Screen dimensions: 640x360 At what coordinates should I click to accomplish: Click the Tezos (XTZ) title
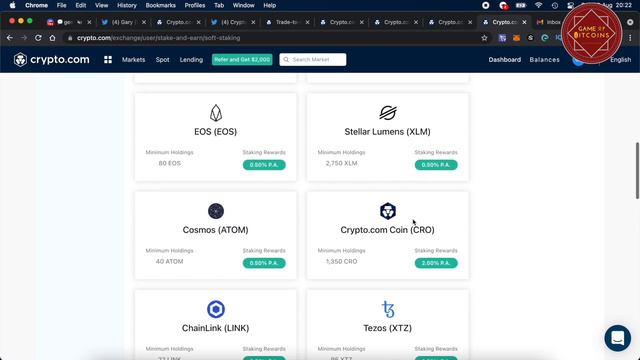(x=387, y=328)
